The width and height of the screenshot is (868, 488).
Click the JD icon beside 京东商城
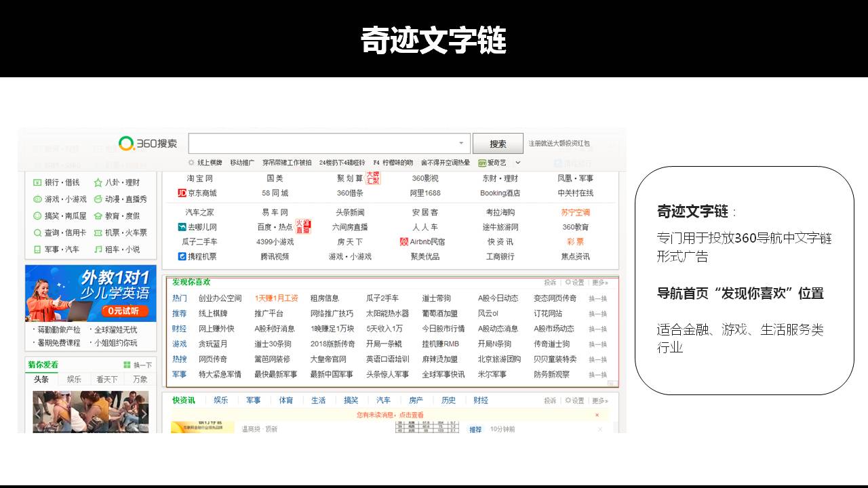click(x=182, y=193)
